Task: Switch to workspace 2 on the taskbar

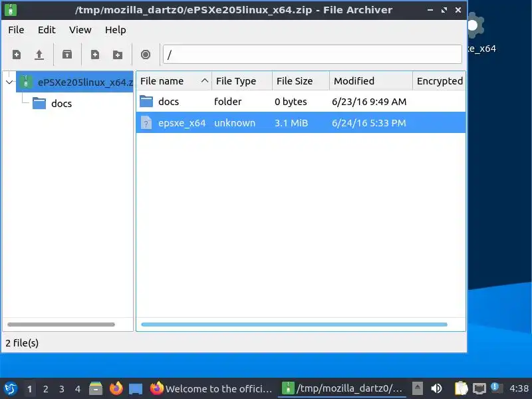Action: [x=45, y=389]
